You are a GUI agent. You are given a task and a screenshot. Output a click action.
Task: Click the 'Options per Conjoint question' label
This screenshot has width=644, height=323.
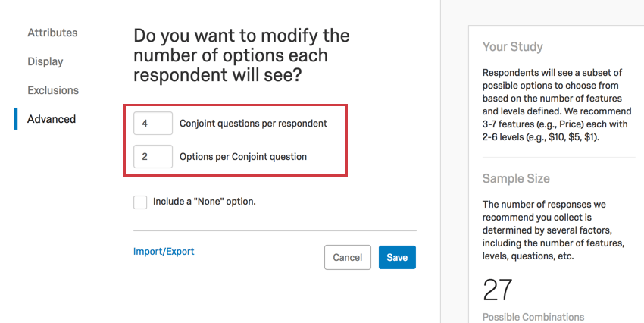[x=243, y=157]
